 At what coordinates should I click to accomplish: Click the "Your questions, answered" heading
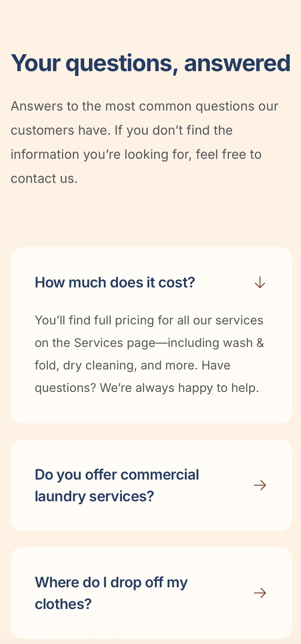pos(150,63)
